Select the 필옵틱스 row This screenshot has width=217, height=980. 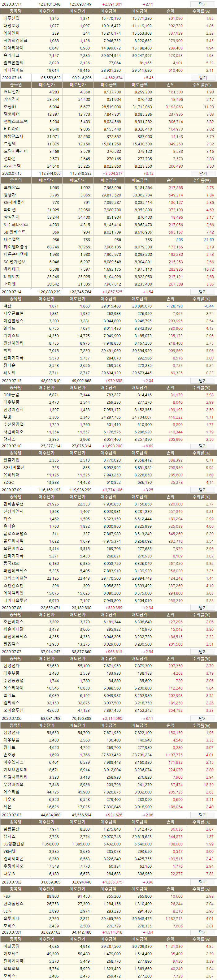[108, 644]
